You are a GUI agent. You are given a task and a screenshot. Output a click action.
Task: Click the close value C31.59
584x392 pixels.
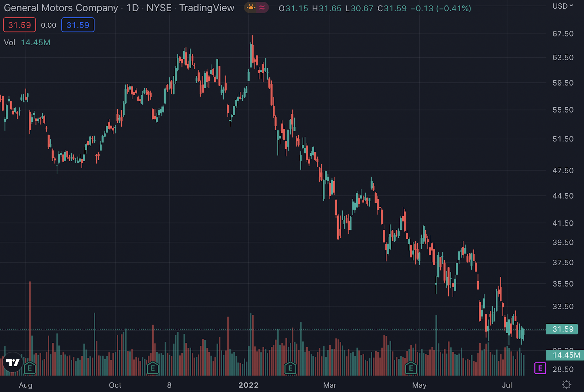pyautogui.click(x=392, y=8)
